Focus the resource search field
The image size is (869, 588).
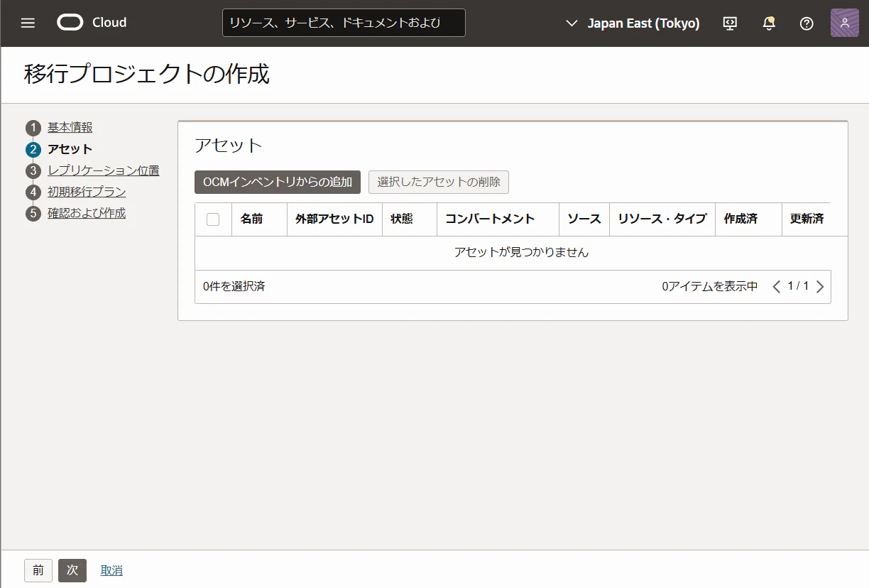pos(344,23)
